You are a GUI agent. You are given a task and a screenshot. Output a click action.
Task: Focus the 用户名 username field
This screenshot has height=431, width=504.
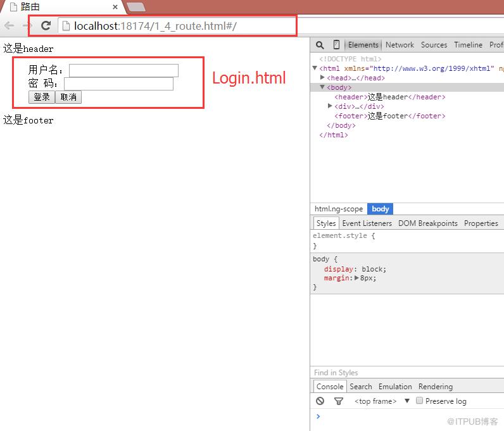coord(123,70)
